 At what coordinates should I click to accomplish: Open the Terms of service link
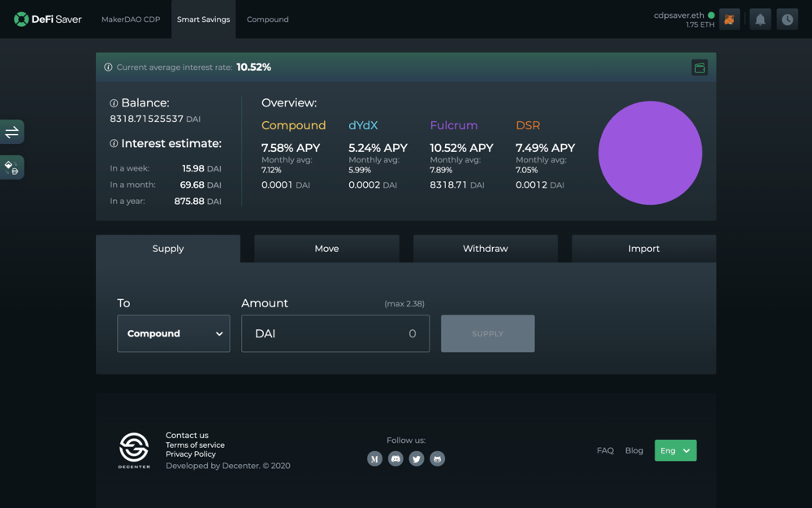coord(195,445)
